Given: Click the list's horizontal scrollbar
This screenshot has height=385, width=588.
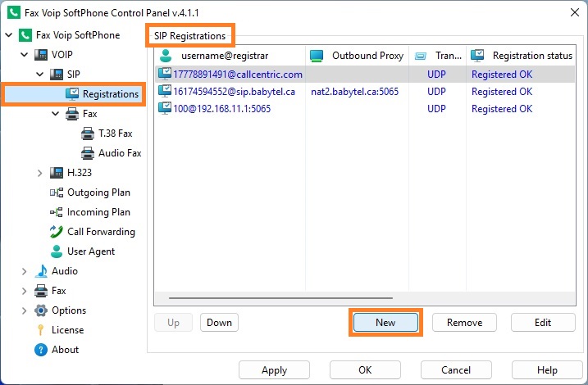Looking at the screenshot, I should tap(280, 298).
